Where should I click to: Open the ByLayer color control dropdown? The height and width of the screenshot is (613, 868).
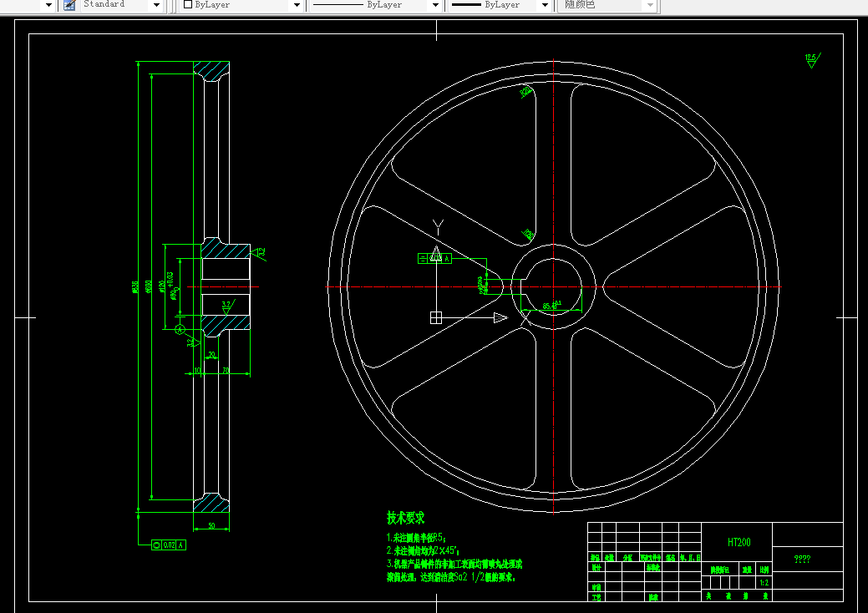[x=297, y=5]
